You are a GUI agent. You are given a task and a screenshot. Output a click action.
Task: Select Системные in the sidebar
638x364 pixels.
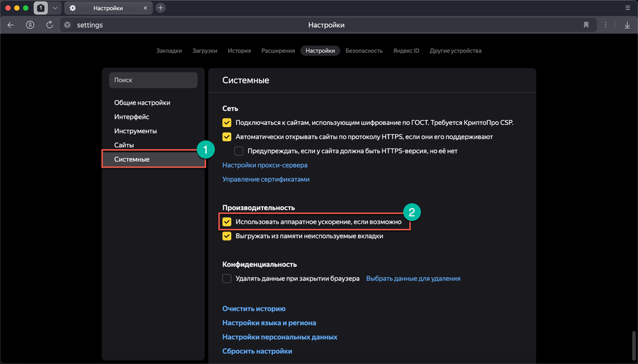point(153,159)
